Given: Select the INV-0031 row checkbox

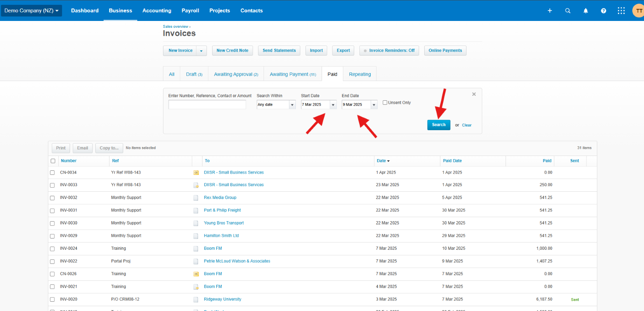Looking at the screenshot, I should [x=52, y=211].
